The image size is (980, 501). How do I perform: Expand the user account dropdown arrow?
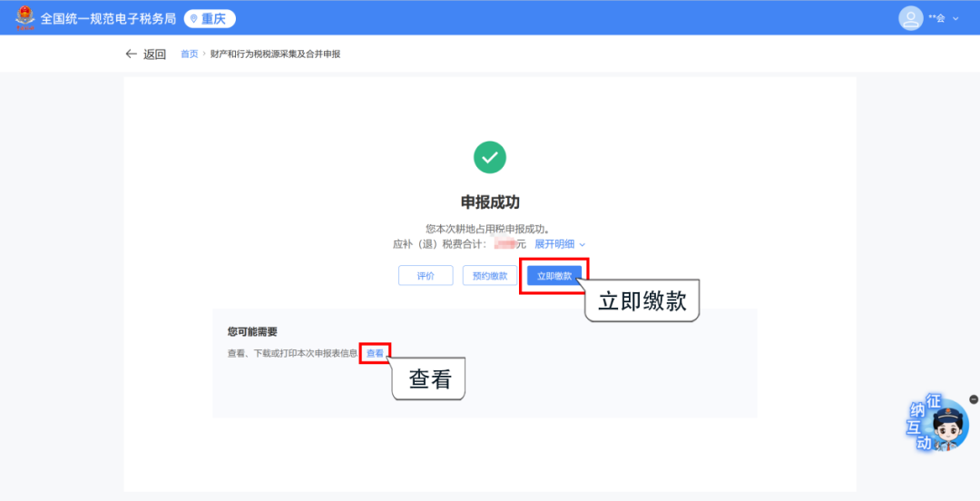(x=955, y=19)
